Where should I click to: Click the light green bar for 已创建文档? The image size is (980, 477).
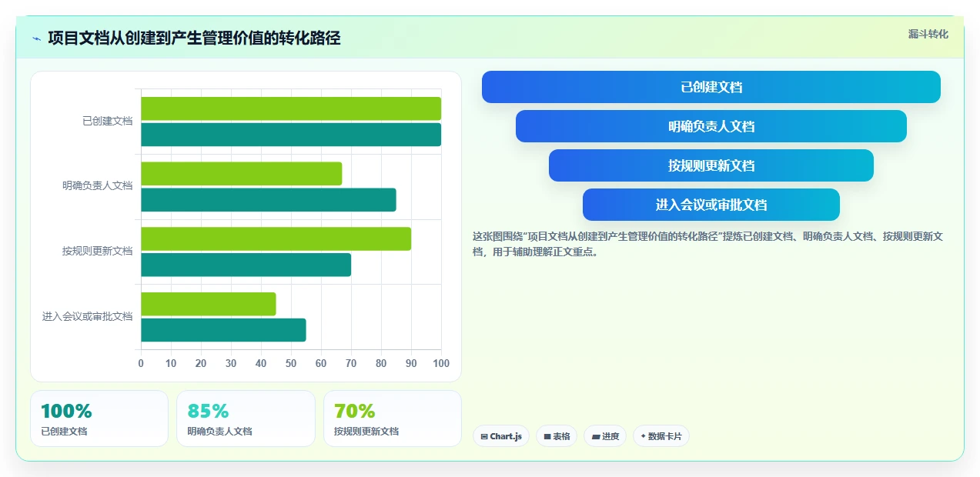point(291,108)
